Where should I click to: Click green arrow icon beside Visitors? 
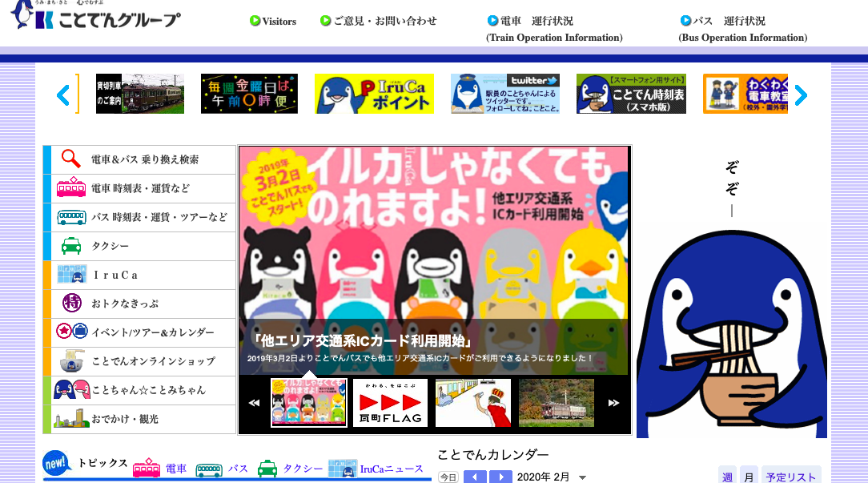(255, 21)
